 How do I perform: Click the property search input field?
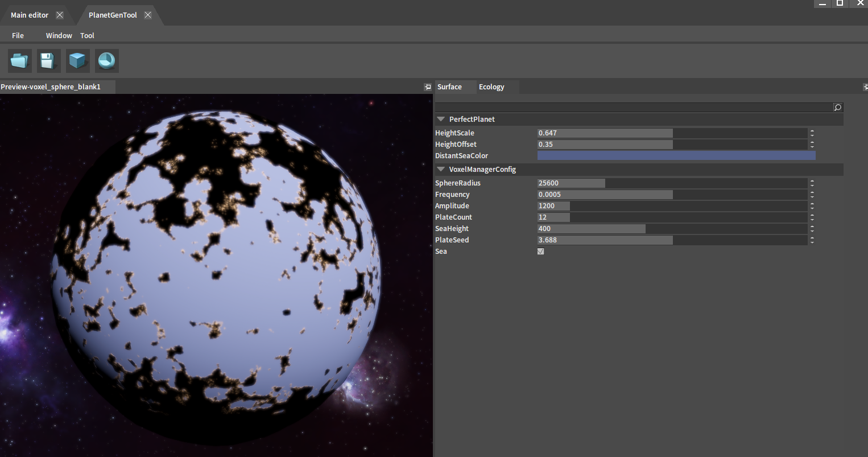pyautogui.click(x=633, y=108)
